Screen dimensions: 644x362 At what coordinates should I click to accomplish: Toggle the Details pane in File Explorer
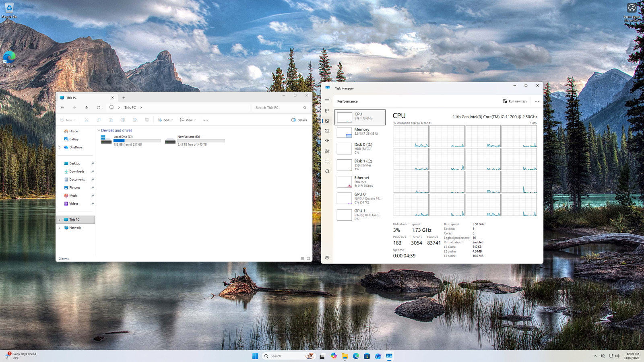(299, 120)
